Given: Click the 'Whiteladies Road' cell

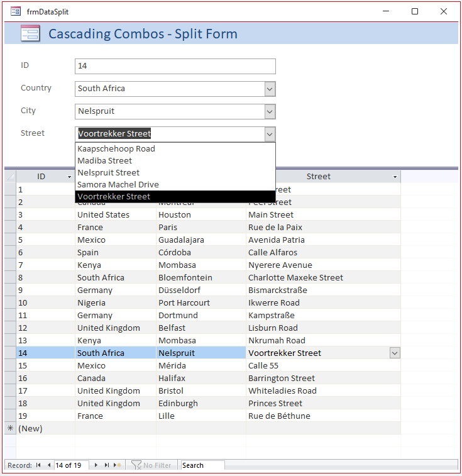Looking at the screenshot, I should point(323,391).
